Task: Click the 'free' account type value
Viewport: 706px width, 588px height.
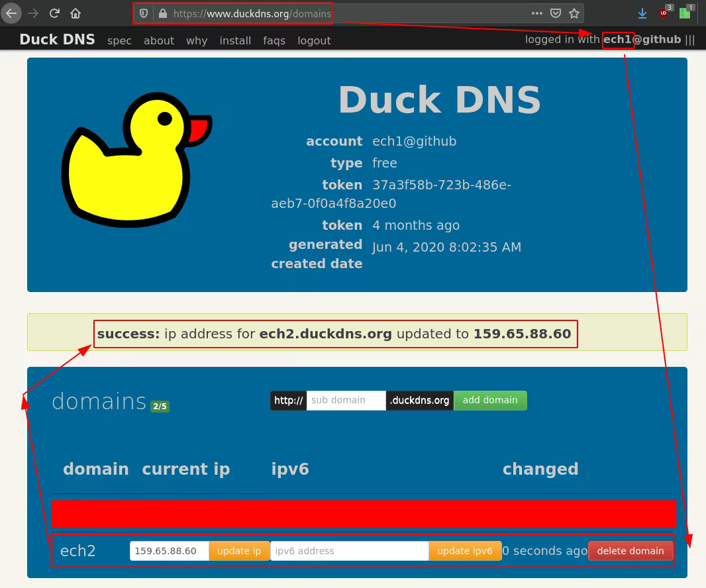Action: pos(385,163)
